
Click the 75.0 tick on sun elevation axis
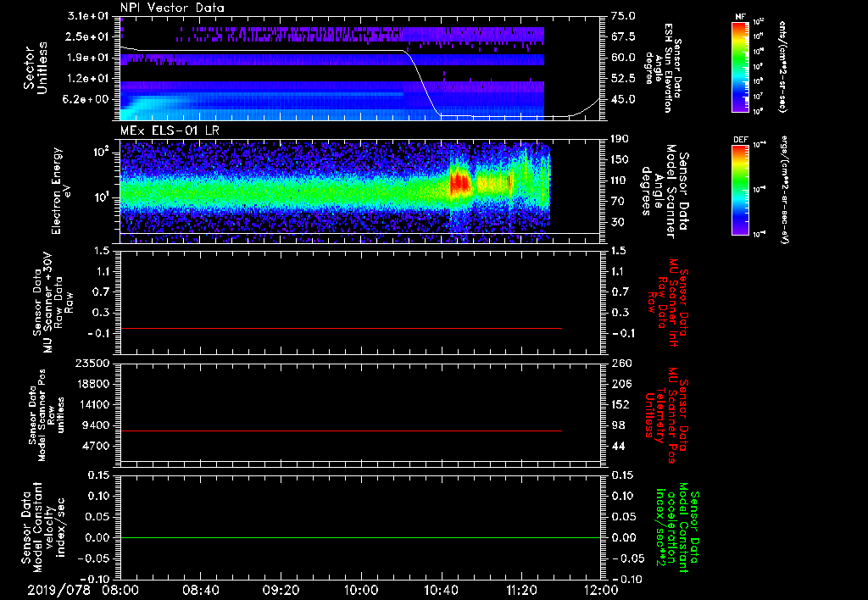[623, 16]
